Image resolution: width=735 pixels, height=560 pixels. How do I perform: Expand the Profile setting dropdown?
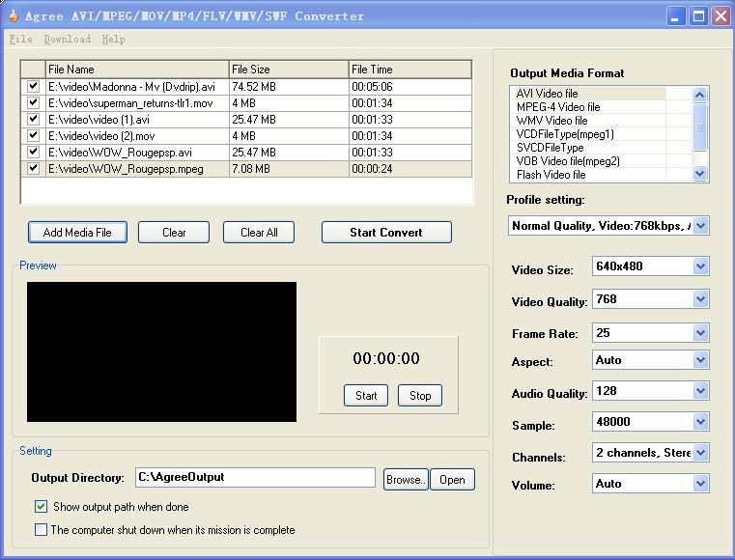(701, 225)
